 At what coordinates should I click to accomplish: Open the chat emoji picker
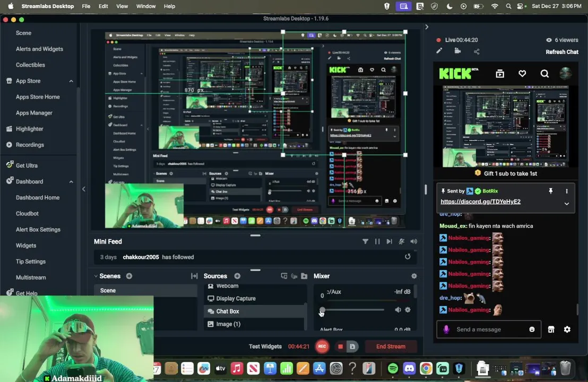tap(532, 329)
